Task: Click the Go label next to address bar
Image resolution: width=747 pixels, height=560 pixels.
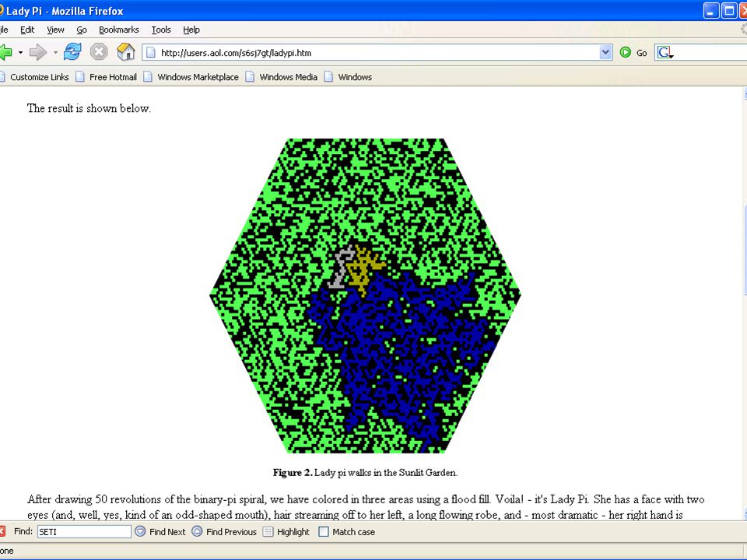Action: click(x=642, y=53)
